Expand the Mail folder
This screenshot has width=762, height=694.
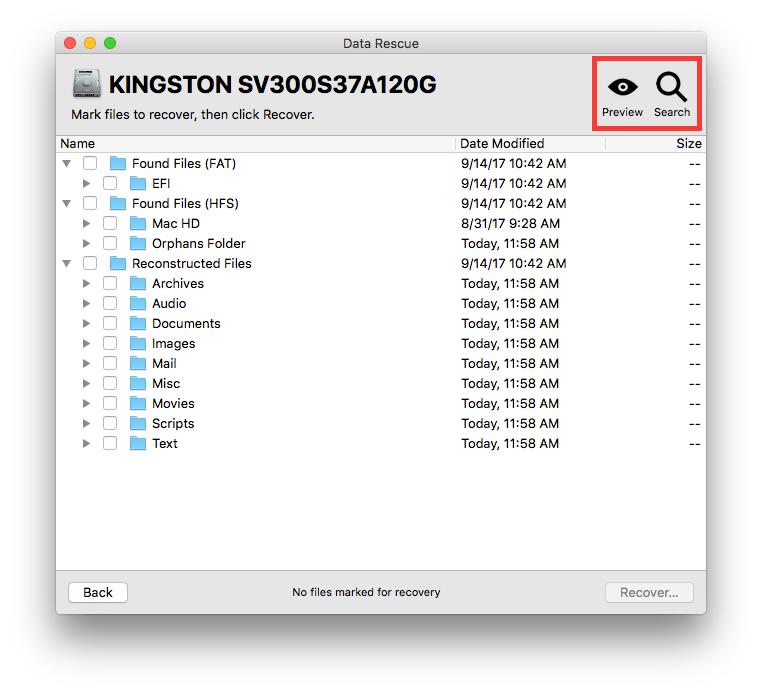tap(86, 364)
